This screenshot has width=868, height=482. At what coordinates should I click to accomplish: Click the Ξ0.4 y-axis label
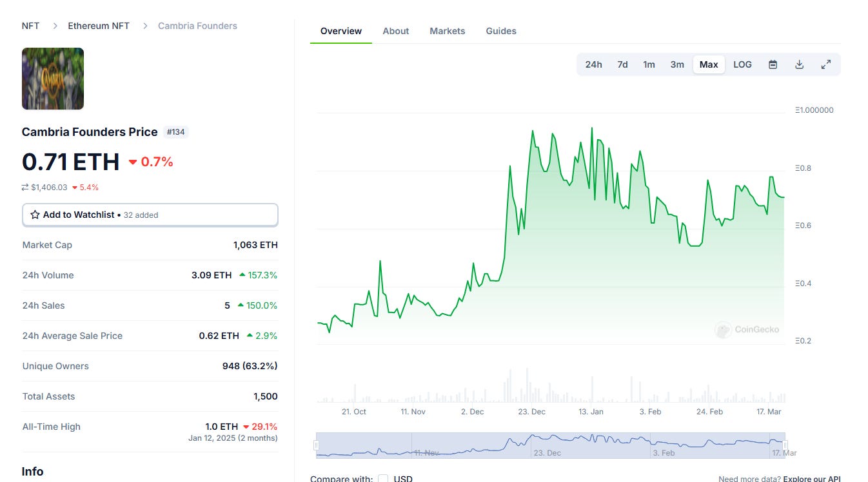pos(804,284)
